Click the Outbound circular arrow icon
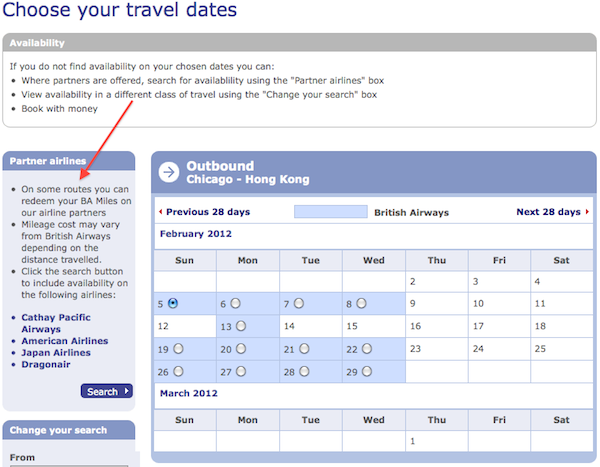Screen dimensions: 600x467 pos(169,172)
